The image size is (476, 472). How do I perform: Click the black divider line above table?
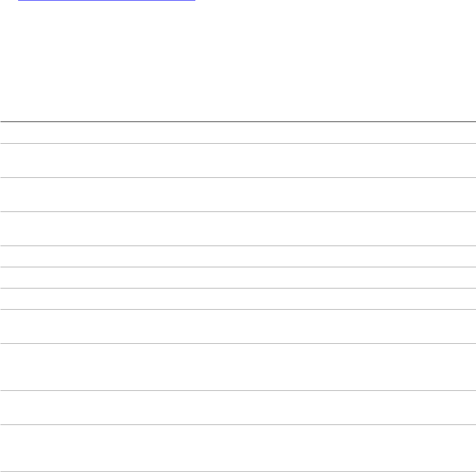(238, 121)
